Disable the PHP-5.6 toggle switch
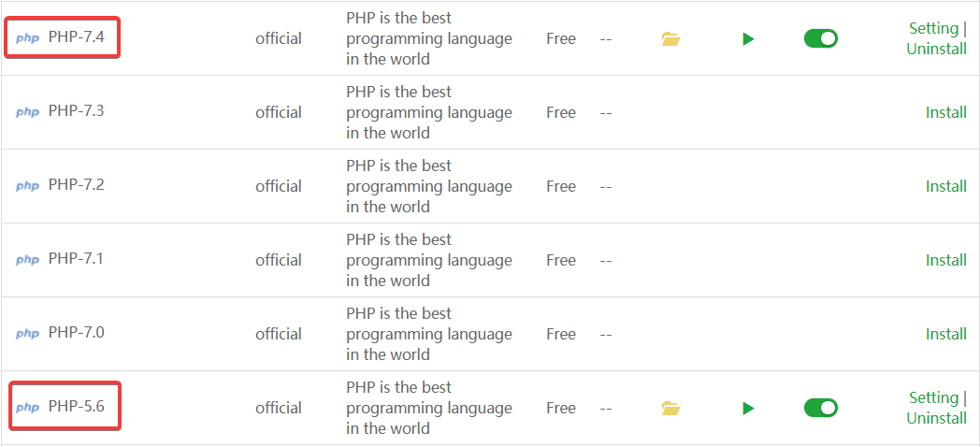This screenshot has height=447, width=980. (820, 409)
